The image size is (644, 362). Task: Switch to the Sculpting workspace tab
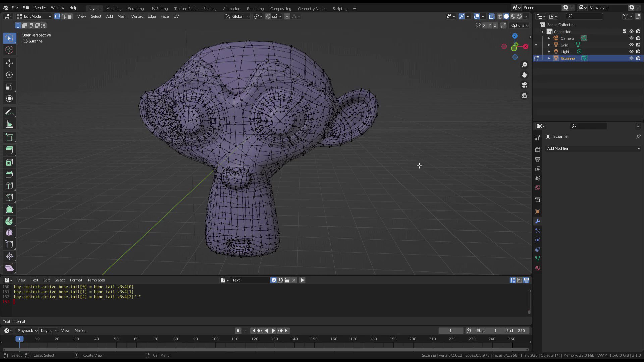[x=136, y=9]
